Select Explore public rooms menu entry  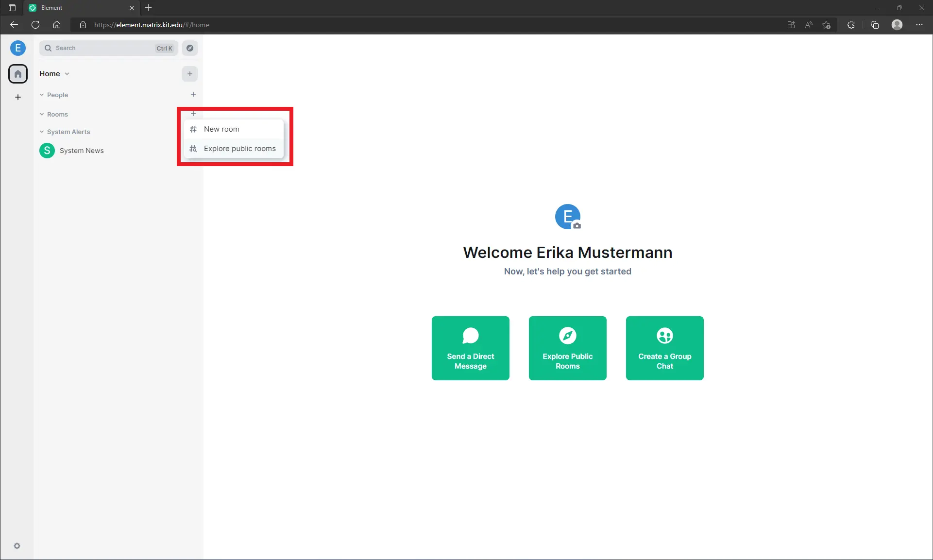(239, 149)
